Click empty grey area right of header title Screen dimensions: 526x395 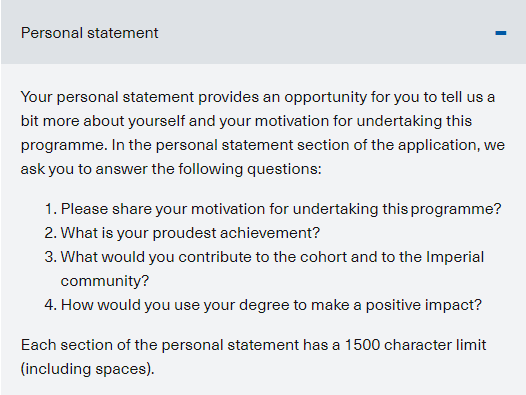(x=325, y=33)
